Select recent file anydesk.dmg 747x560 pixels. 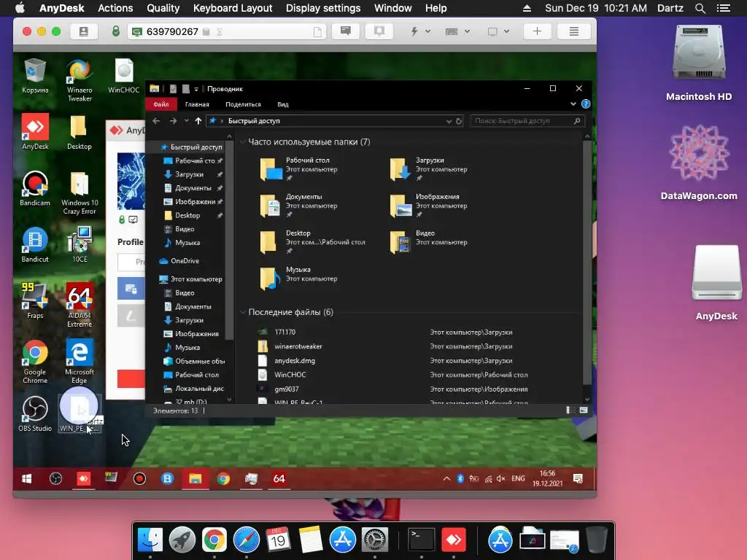coord(295,360)
